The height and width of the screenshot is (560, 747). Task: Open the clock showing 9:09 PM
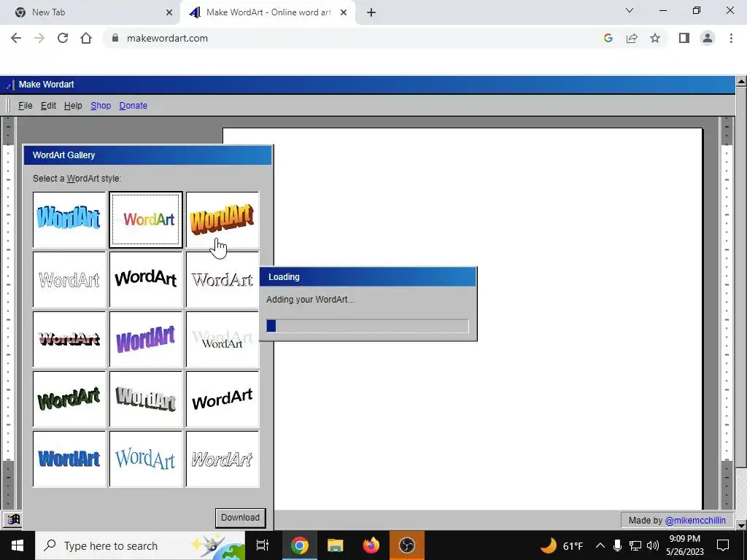(684, 545)
